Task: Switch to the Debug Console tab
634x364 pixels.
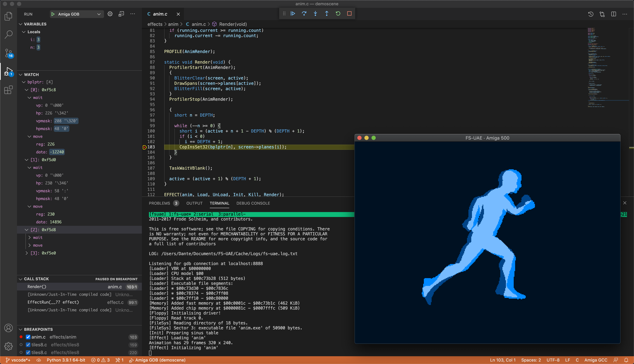Action: pyautogui.click(x=253, y=203)
